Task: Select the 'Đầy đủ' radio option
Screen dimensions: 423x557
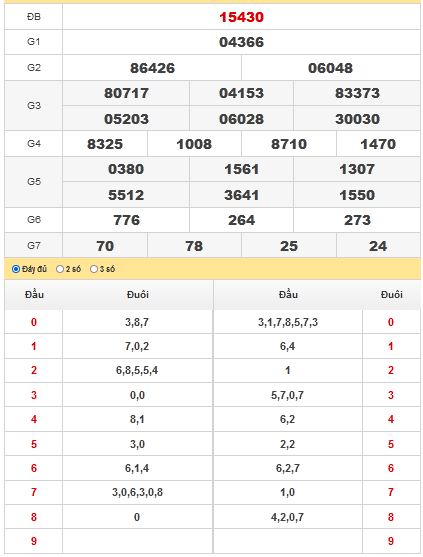Action: tap(16, 269)
